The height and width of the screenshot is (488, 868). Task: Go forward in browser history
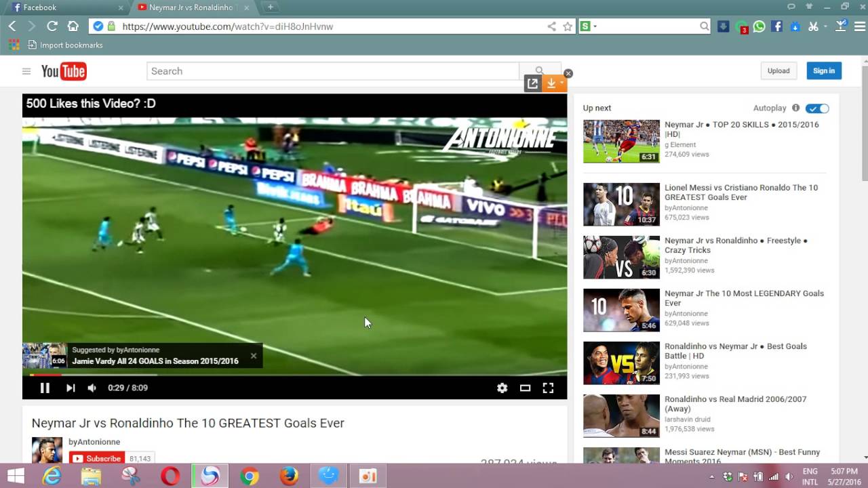[x=32, y=26]
